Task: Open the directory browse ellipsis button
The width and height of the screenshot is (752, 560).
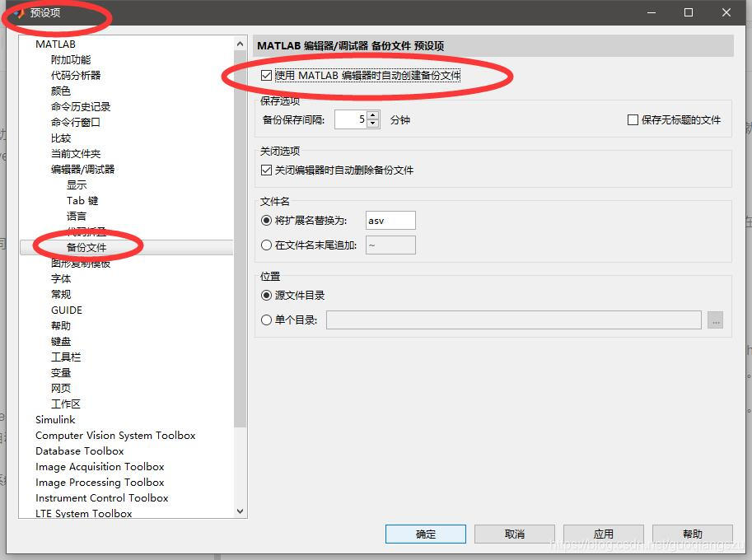Action: point(715,320)
